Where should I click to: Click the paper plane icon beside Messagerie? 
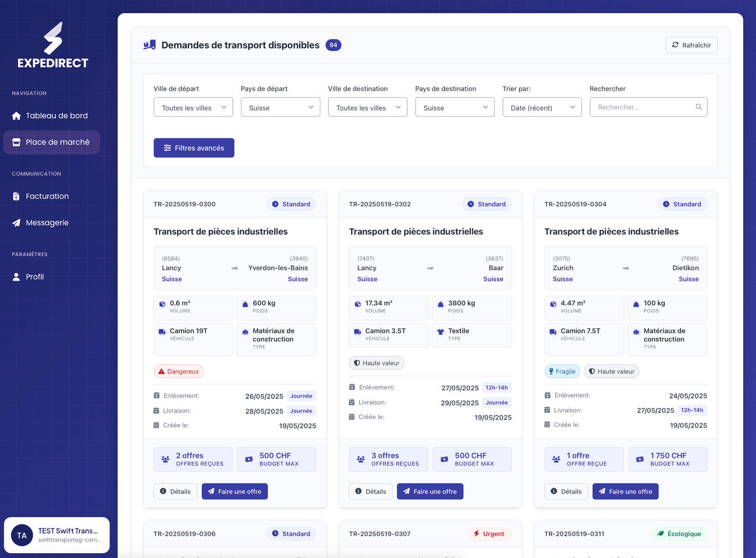pos(17,223)
